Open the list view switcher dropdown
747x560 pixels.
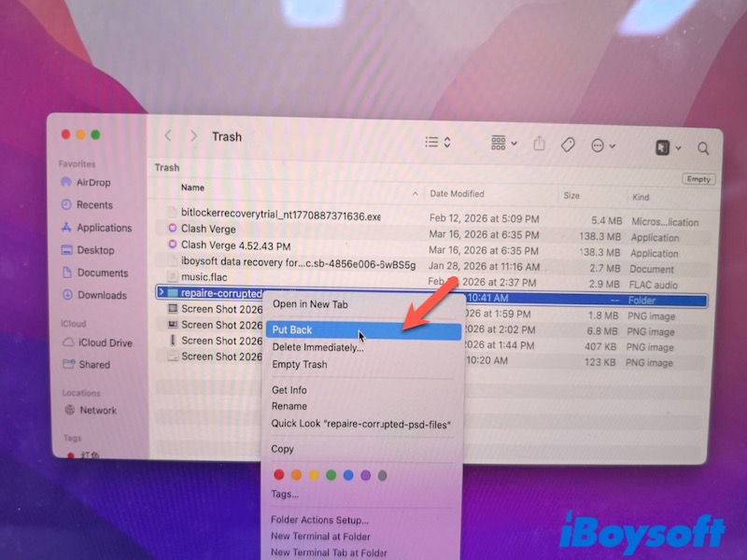tap(437, 142)
